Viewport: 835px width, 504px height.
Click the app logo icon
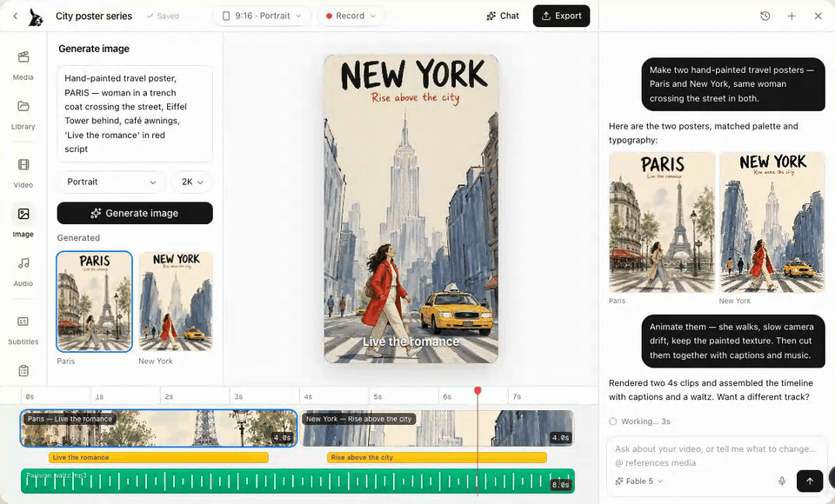click(x=37, y=17)
